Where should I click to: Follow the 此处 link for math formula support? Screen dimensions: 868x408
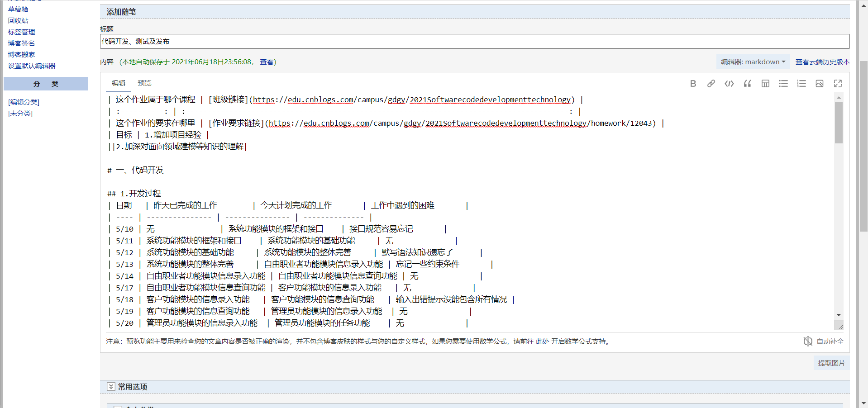click(x=543, y=342)
